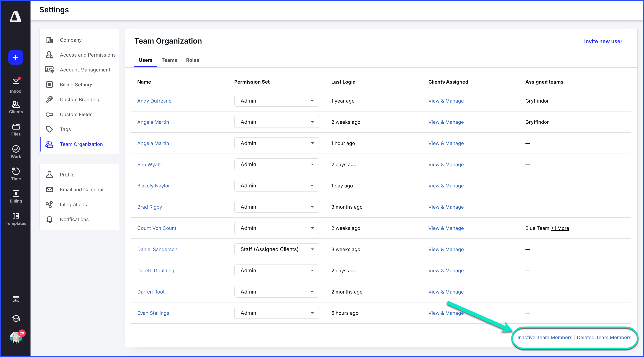The image size is (644, 357).
Task: Click +1 More for Count Von Count
Action: [560, 228]
